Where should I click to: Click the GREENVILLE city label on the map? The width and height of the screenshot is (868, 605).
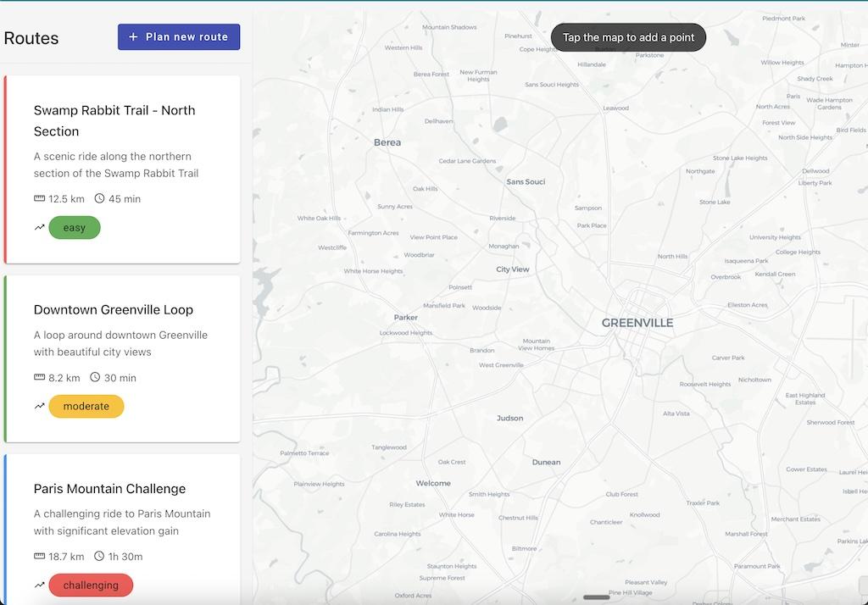tap(637, 323)
